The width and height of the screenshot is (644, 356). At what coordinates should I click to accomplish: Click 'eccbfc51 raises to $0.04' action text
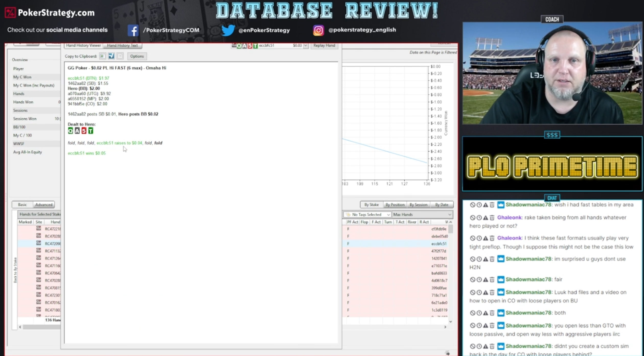(x=119, y=143)
